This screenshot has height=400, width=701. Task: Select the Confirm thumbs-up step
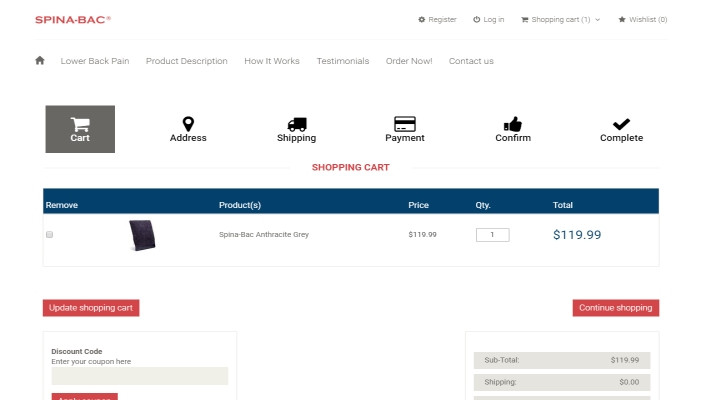click(x=513, y=129)
